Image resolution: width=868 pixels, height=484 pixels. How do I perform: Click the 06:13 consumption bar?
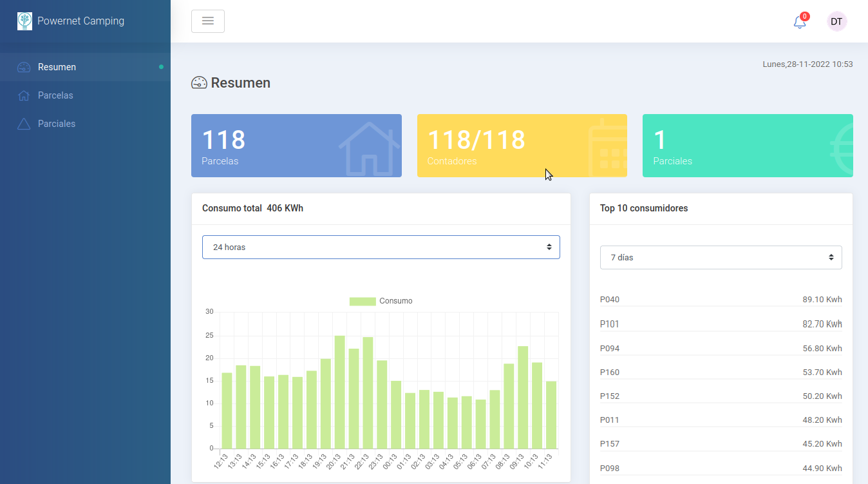tap(480, 424)
